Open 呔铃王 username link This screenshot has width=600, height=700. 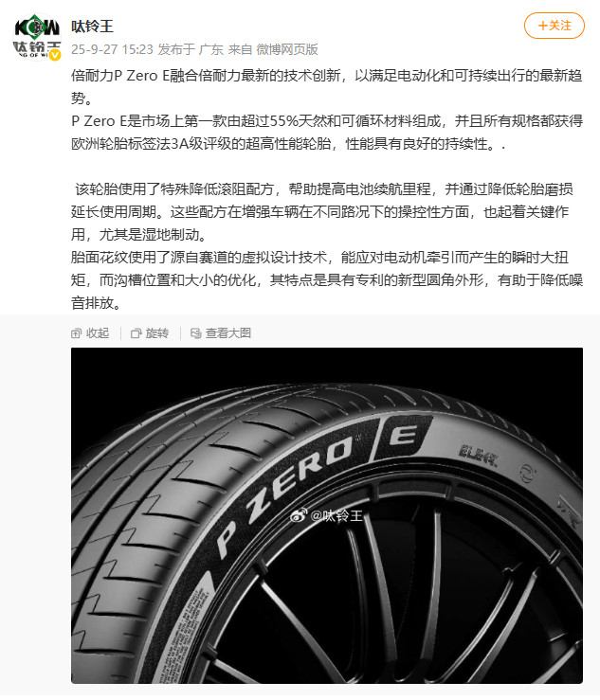coord(92,27)
